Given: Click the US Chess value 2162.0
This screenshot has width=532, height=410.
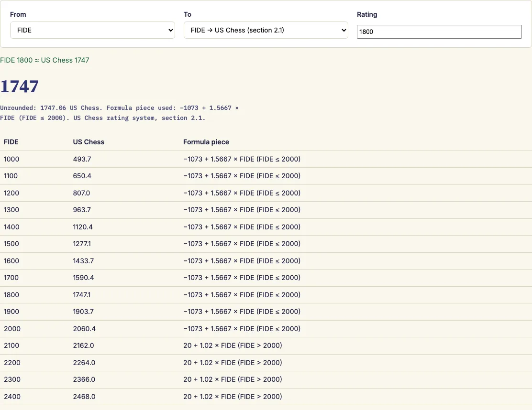Looking at the screenshot, I should point(83,345).
